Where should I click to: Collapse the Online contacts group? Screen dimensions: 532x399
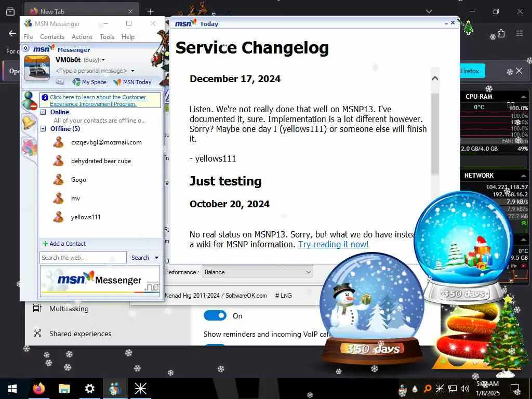(x=43, y=112)
